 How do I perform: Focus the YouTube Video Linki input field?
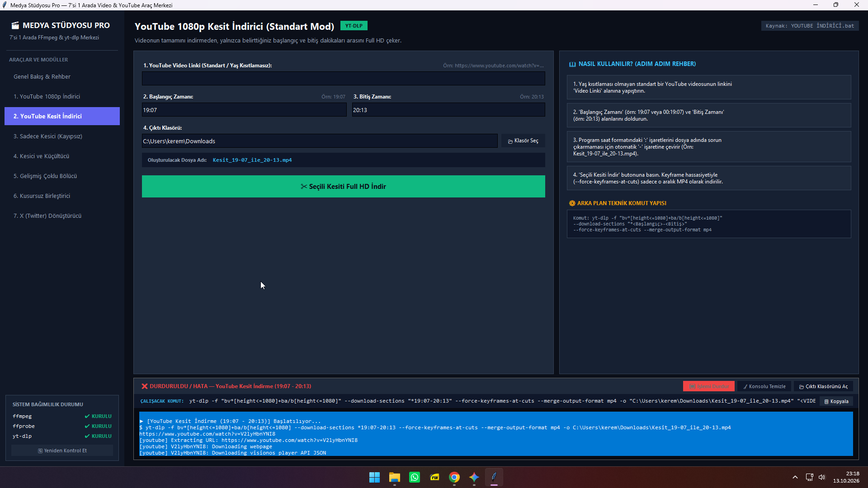pos(343,79)
